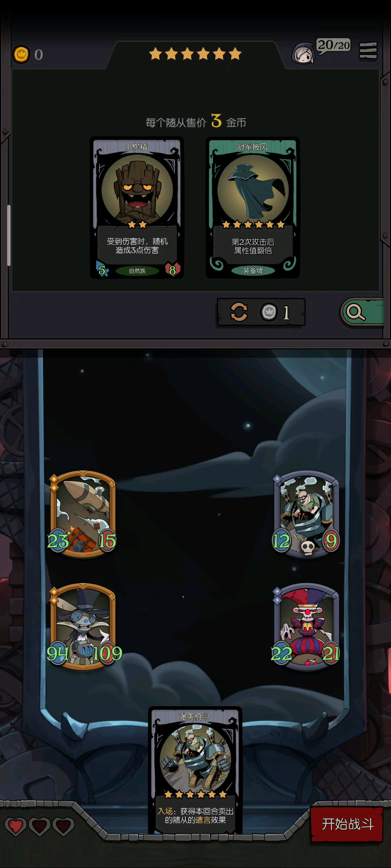The height and width of the screenshot is (868, 391).
Task: Select the 冠军披风 equipment card
Action: (253, 208)
